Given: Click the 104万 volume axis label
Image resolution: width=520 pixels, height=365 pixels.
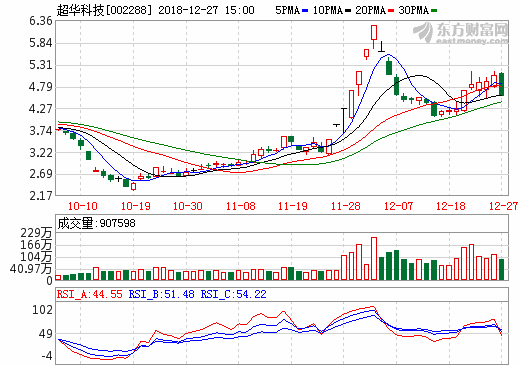Looking at the screenshot, I should pyautogui.click(x=36, y=257).
